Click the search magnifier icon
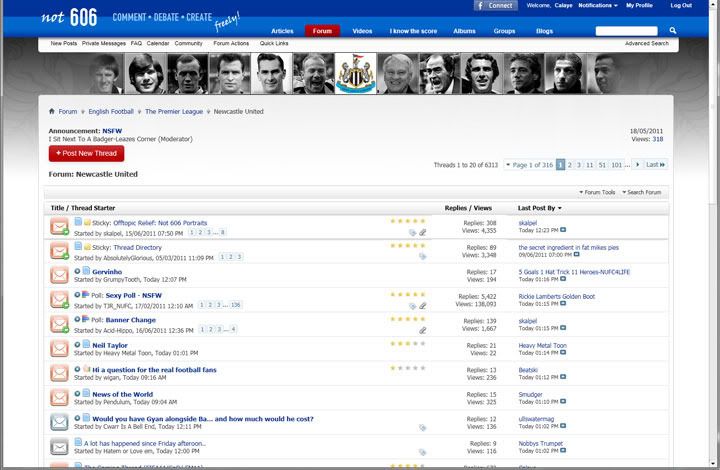Screen dimensions: 720x470 pyautogui.click(x=673, y=31)
